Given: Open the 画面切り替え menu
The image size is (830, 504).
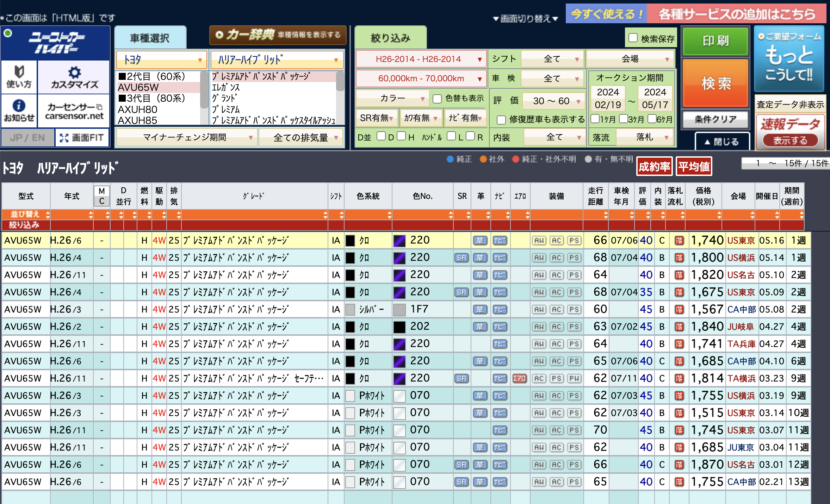Looking at the screenshot, I should tap(525, 18).
